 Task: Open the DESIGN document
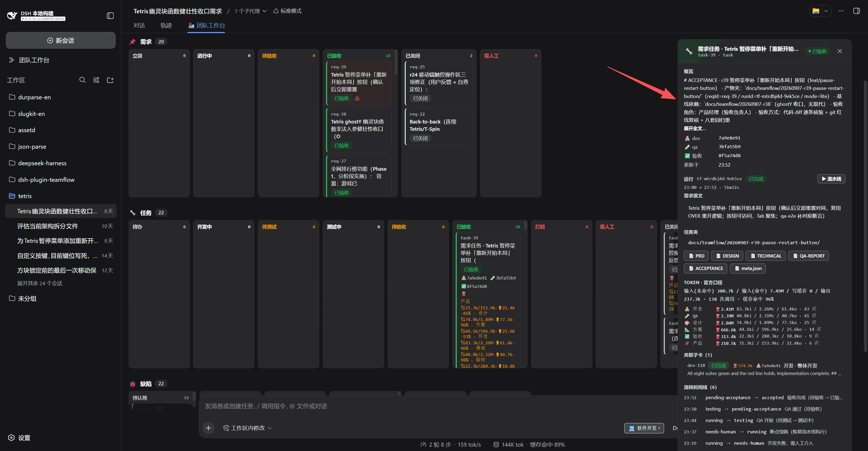pyautogui.click(x=727, y=256)
